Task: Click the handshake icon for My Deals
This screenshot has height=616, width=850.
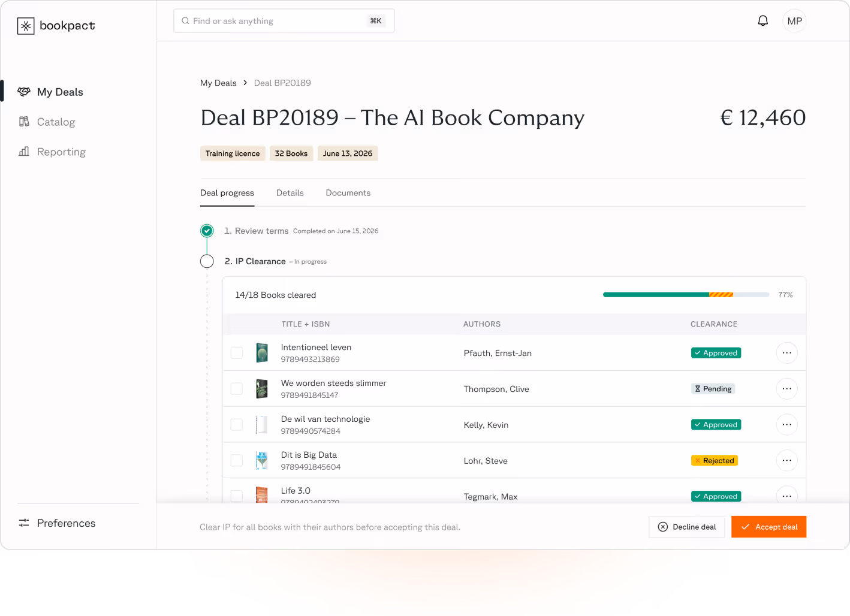Action: pyautogui.click(x=24, y=92)
